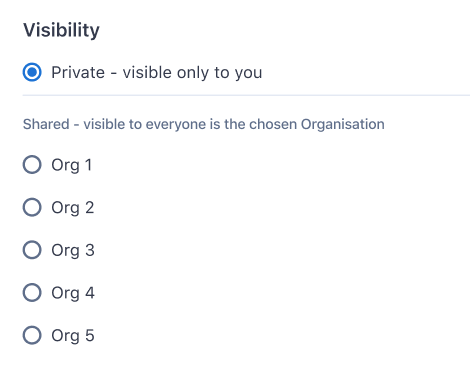Click 'visible only to you' text
470x372 pixels.
(192, 73)
